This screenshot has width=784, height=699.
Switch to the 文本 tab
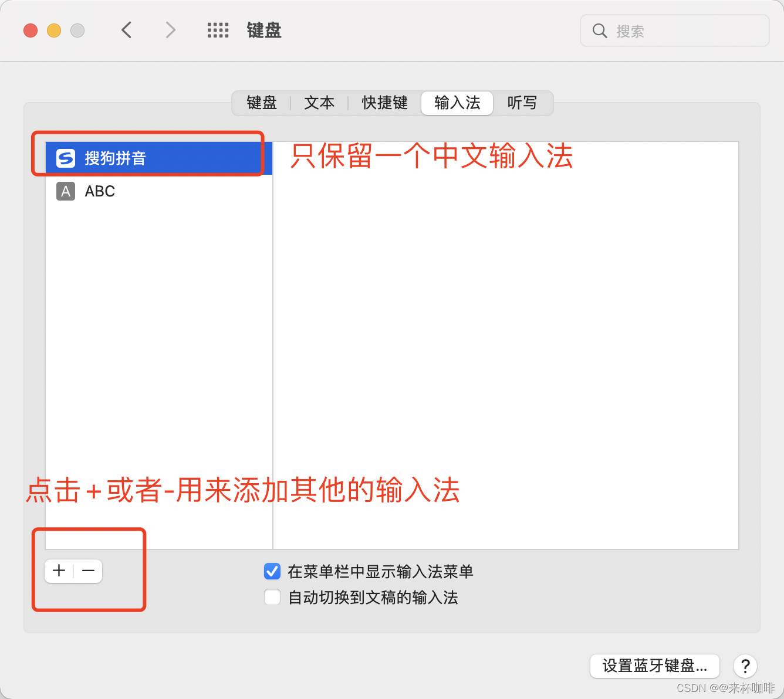tap(319, 103)
